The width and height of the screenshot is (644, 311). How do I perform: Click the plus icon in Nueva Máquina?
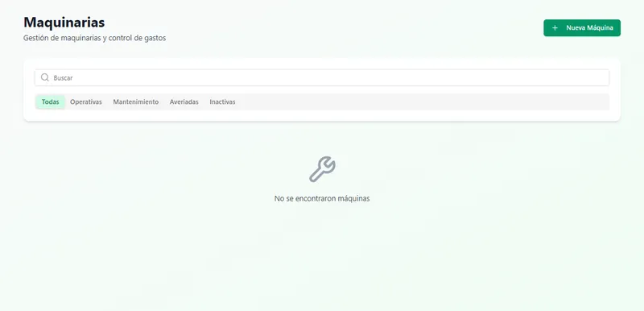[555, 28]
